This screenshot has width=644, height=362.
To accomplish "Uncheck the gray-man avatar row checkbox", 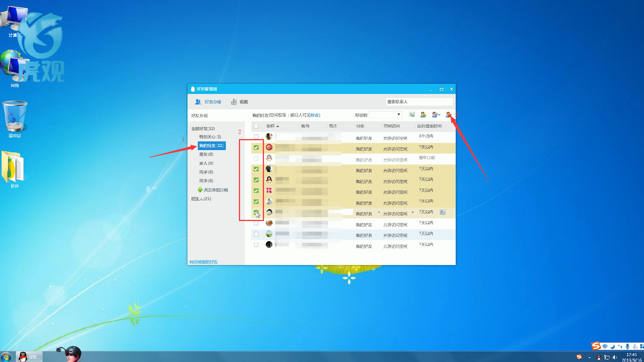I will pos(256,202).
